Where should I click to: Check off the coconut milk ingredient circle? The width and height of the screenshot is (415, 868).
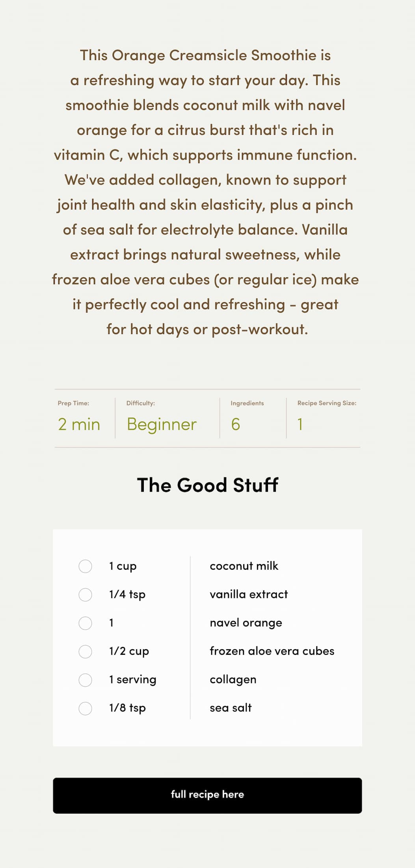(x=85, y=566)
